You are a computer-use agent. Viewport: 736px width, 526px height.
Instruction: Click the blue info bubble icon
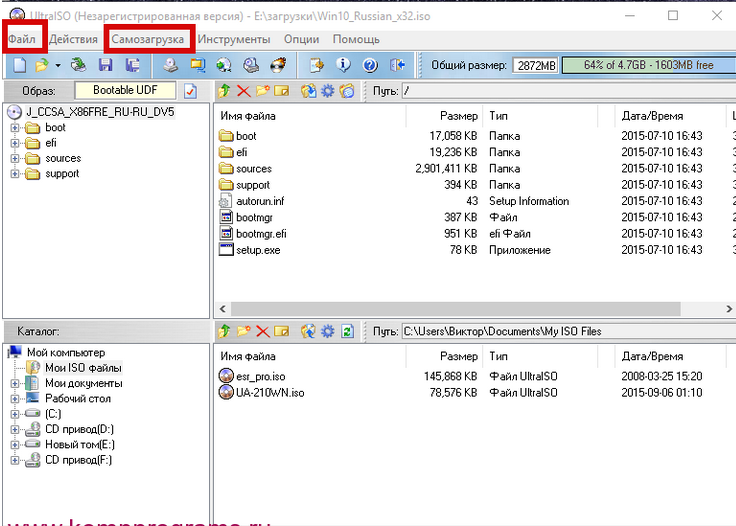[343, 65]
